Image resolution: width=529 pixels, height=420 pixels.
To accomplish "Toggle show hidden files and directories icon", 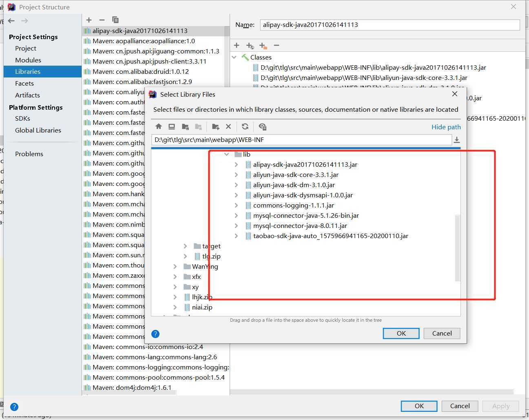I will pos(263,126).
